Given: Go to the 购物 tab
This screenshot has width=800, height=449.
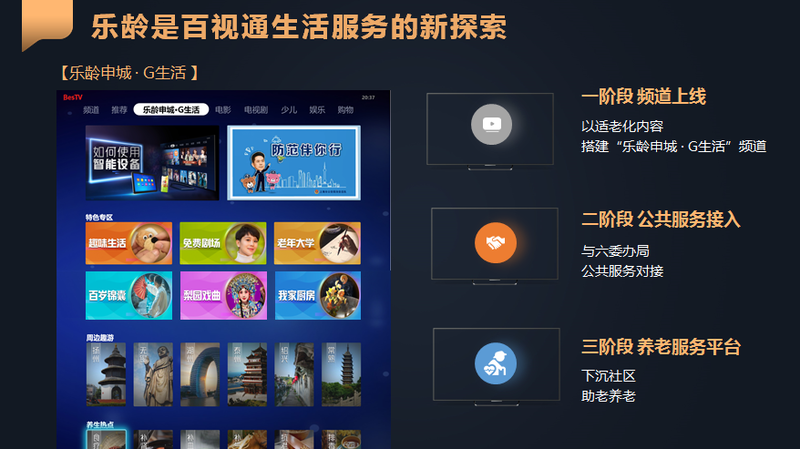Looking at the screenshot, I should 345,110.
